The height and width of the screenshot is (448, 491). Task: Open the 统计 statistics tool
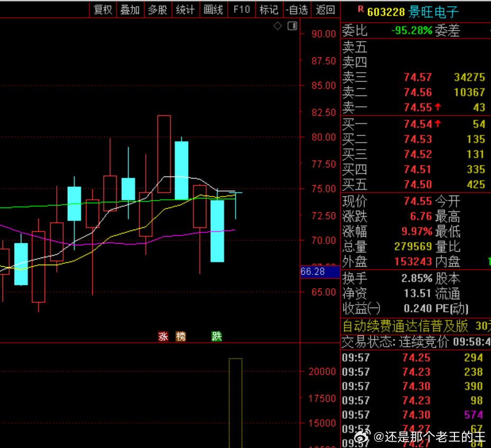tap(185, 10)
